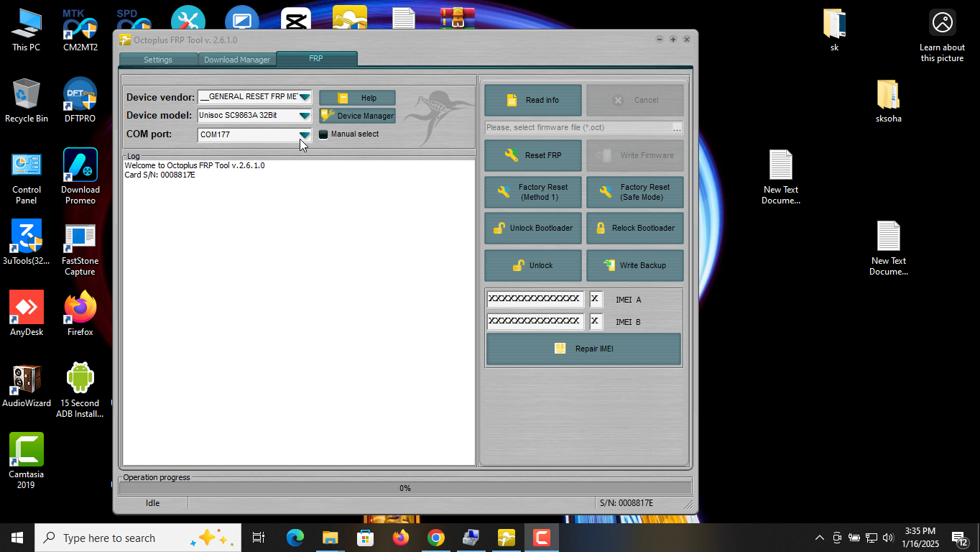980x552 pixels.
Task: Expand the Device vendor dropdown
Action: (x=305, y=97)
